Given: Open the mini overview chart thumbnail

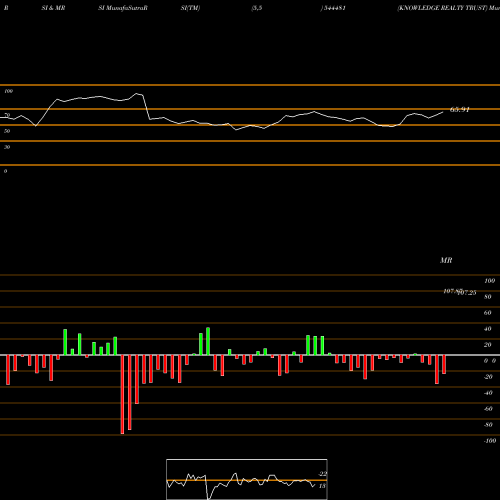Looking at the screenshot, I should [247, 479].
